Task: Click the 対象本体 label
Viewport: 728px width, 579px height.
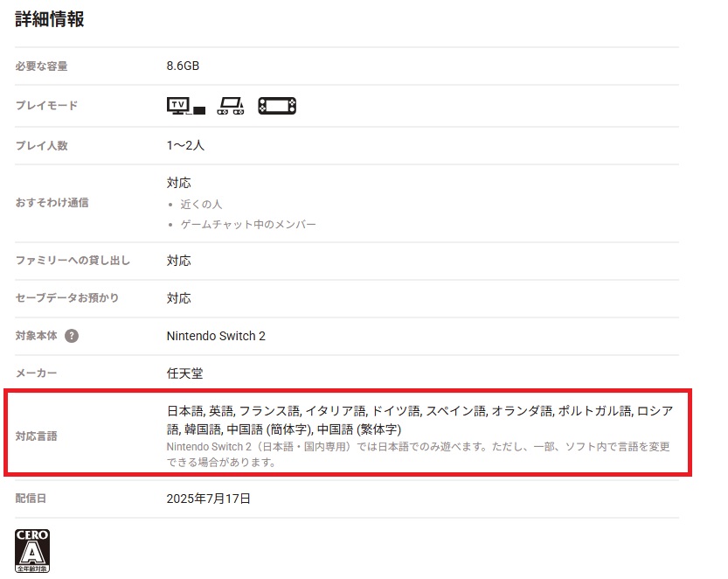Action: click(36, 336)
